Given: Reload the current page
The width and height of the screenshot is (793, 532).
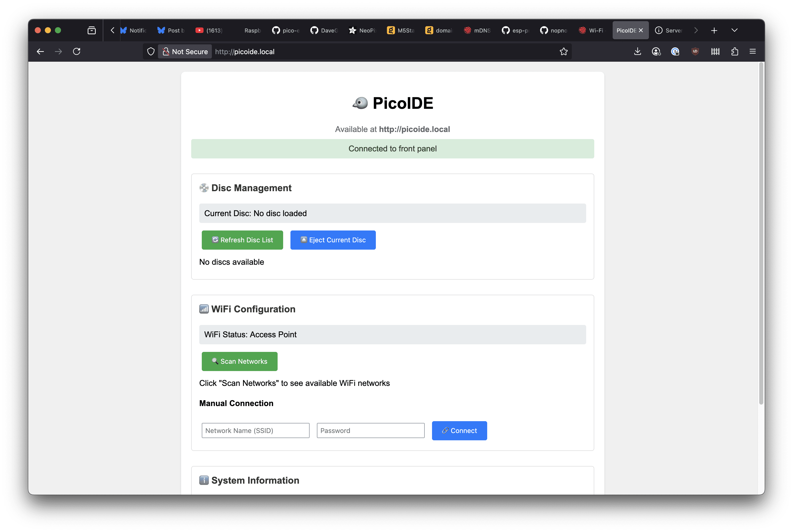Looking at the screenshot, I should pyautogui.click(x=77, y=52).
